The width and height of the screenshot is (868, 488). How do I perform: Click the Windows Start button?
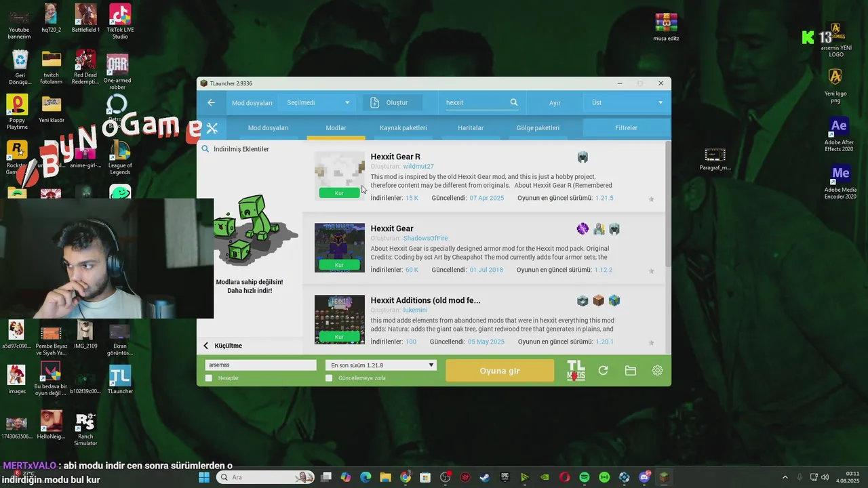[x=203, y=477]
